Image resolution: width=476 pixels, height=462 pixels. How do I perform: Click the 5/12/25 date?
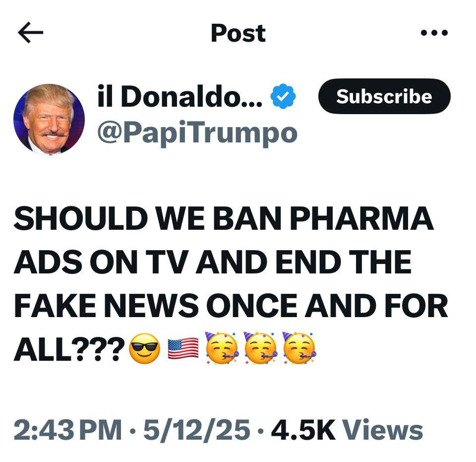pyautogui.click(x=197, y=430)
